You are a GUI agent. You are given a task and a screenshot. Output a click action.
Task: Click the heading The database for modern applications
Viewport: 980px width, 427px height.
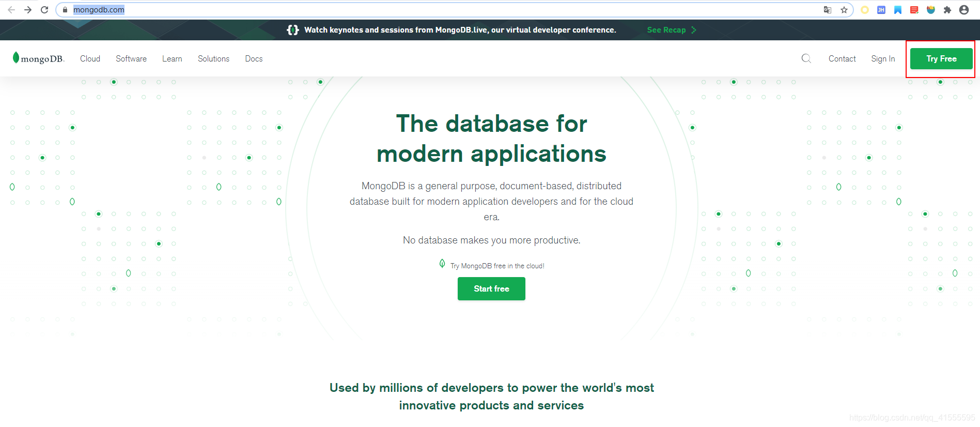click(x=491, y=139)
